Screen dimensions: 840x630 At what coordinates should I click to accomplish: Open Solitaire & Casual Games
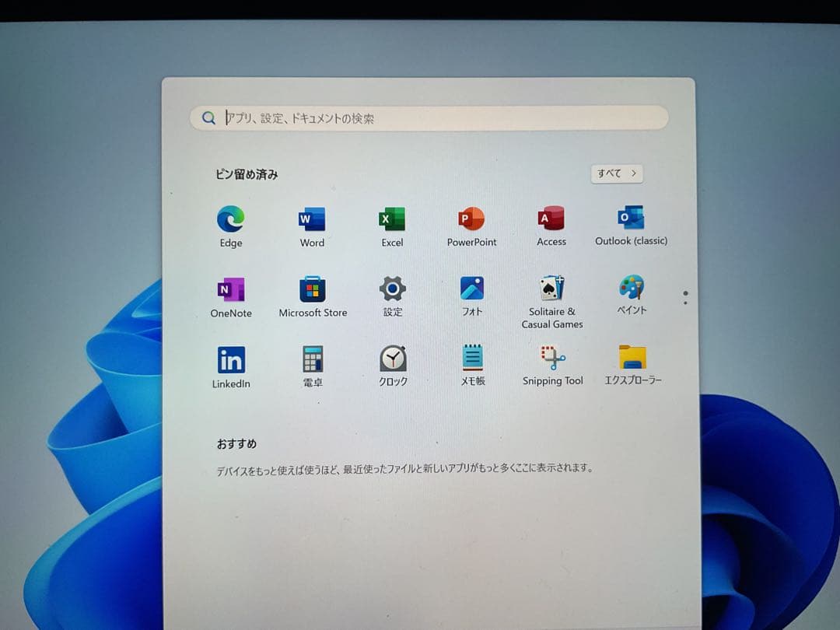pos(551,302)
